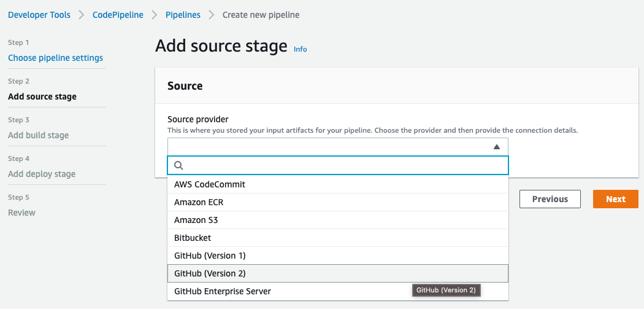Select GitHub (Version 1) option

coord(338,256)
